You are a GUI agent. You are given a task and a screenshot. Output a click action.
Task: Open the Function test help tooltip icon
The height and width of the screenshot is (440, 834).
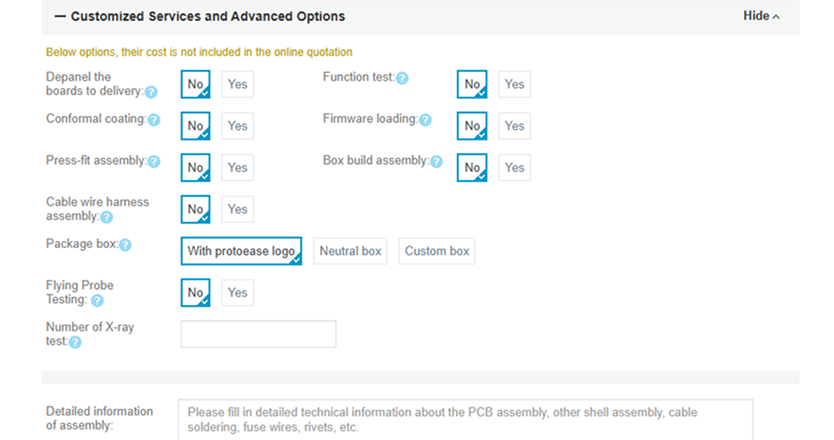403,77
